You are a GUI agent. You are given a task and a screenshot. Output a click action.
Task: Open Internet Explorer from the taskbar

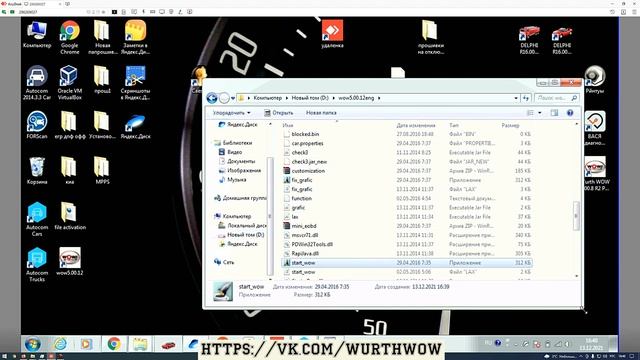(x=60, y=344)
